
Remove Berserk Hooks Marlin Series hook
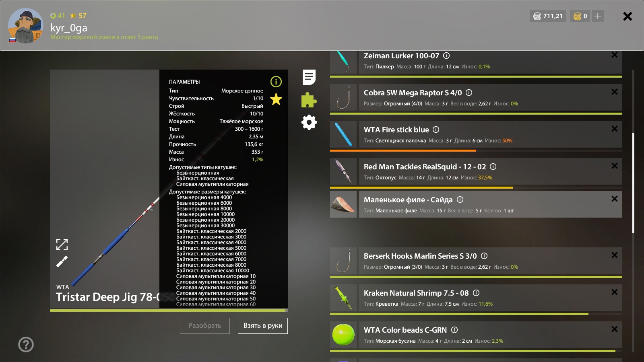click(615, 255)
